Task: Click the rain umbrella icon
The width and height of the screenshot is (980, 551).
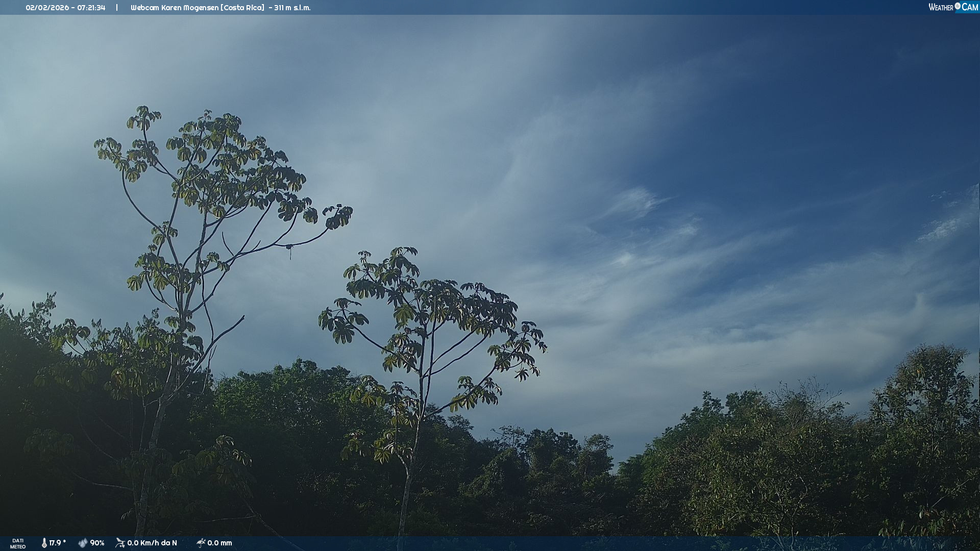Action: click(201, 543)
